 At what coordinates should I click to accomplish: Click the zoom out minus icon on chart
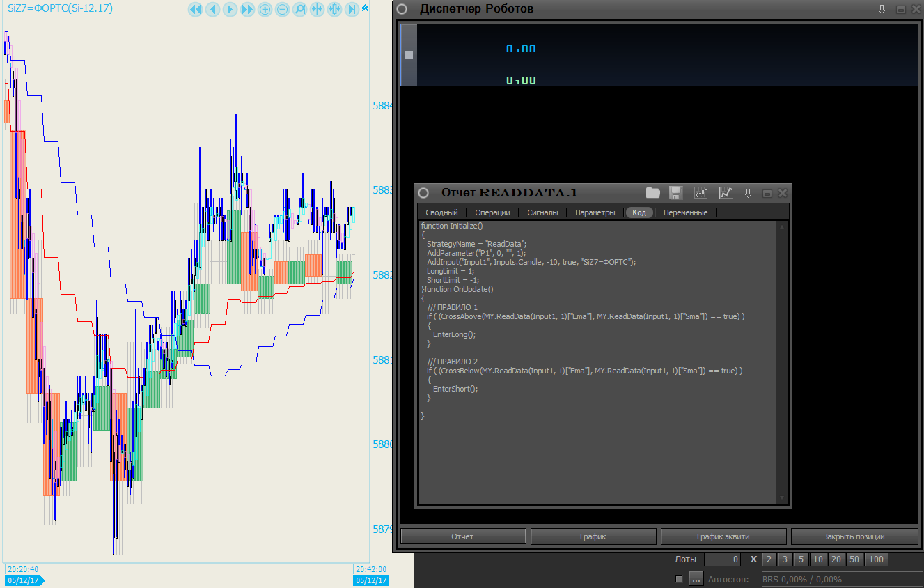pyautogui.click(x=283, y=9)
